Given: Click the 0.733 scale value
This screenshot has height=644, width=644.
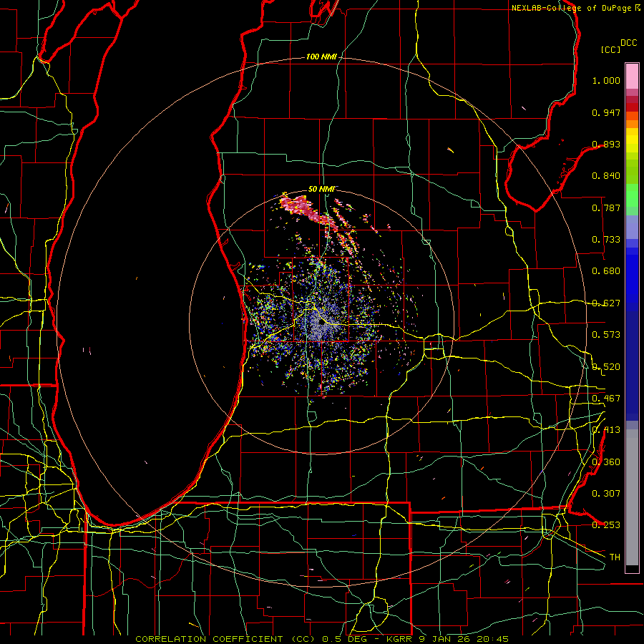Looking at the screenshot, I should click(x=606, y=240).
